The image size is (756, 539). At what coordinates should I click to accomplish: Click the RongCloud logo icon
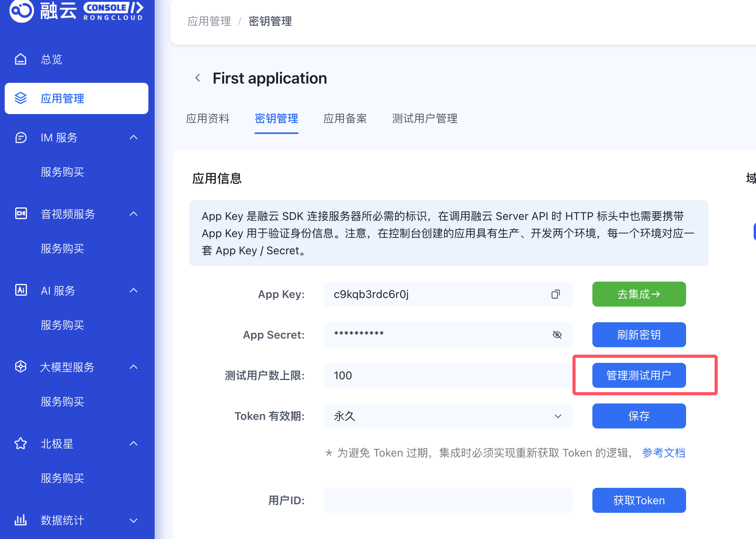pos(21,10)
